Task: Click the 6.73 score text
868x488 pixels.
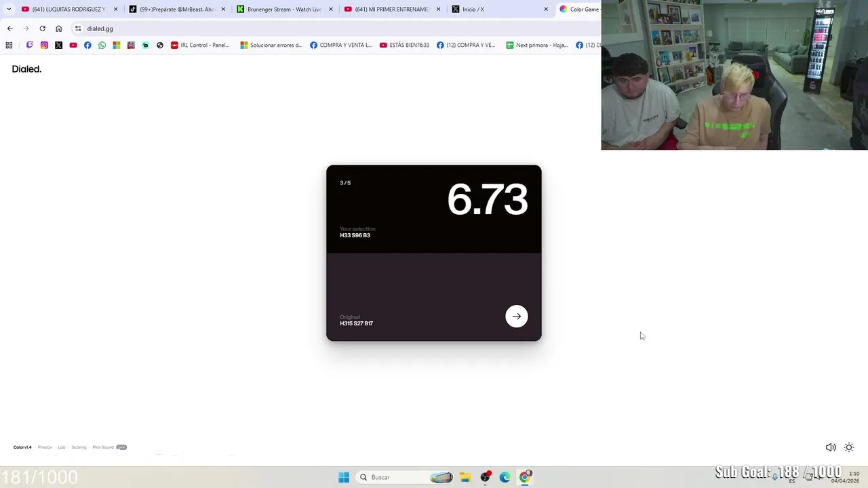Action: [x=487, y=200]
